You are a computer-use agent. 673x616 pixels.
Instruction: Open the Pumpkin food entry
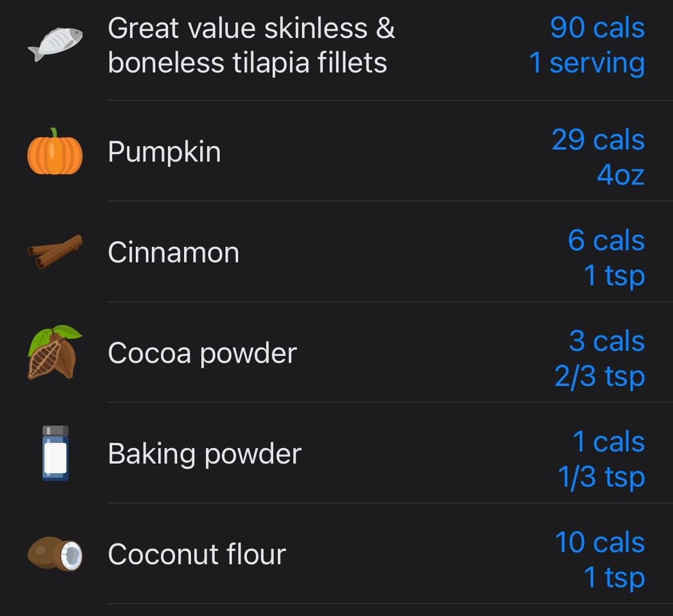pyautogui.click(x=336, y=152)
